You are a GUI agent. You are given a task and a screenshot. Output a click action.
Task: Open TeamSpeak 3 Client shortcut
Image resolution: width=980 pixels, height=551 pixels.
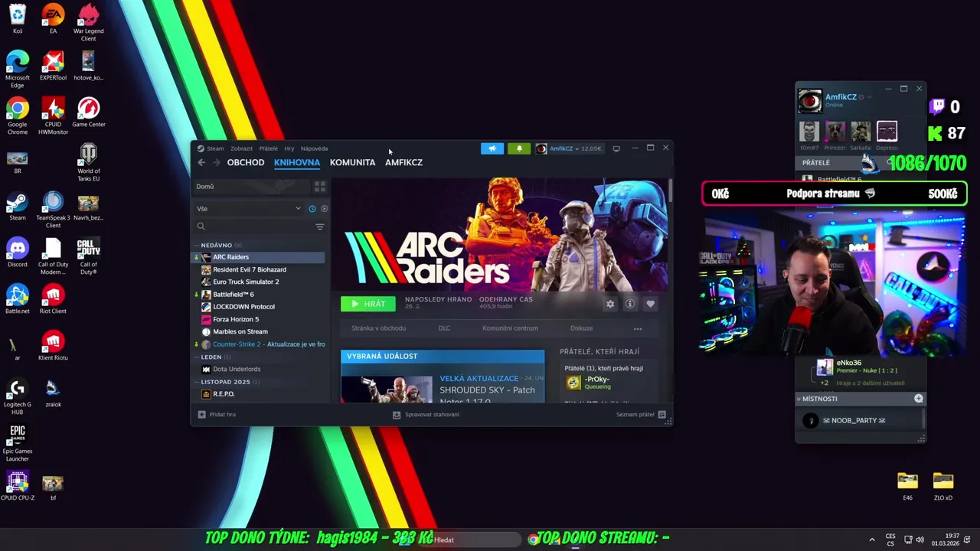coord(53,210)
